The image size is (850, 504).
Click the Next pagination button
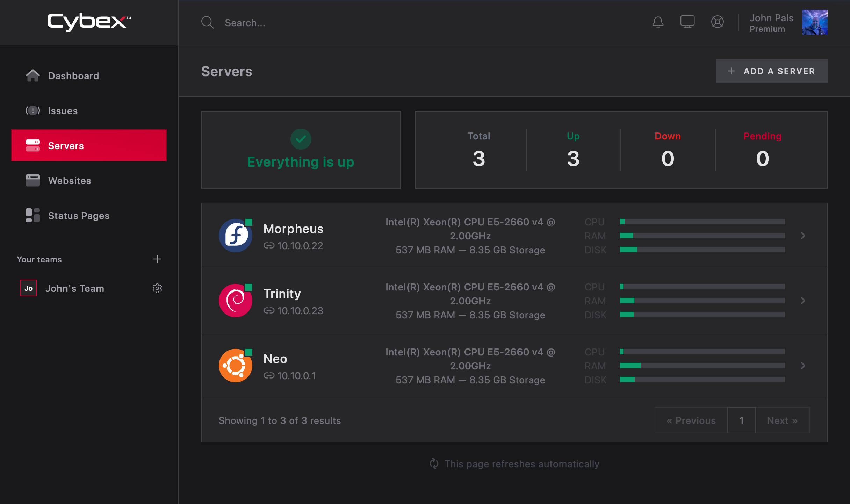pyautogui.click(x=782, y=420)
